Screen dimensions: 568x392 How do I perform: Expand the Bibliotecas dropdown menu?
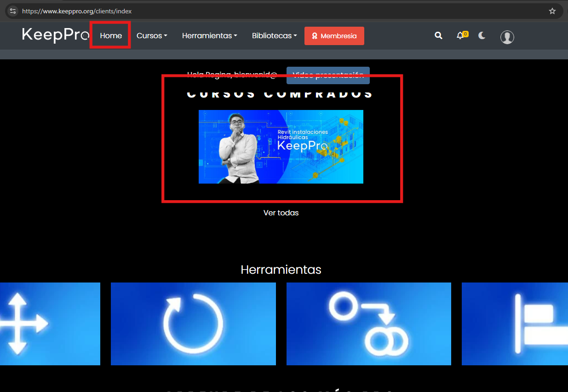275,35
